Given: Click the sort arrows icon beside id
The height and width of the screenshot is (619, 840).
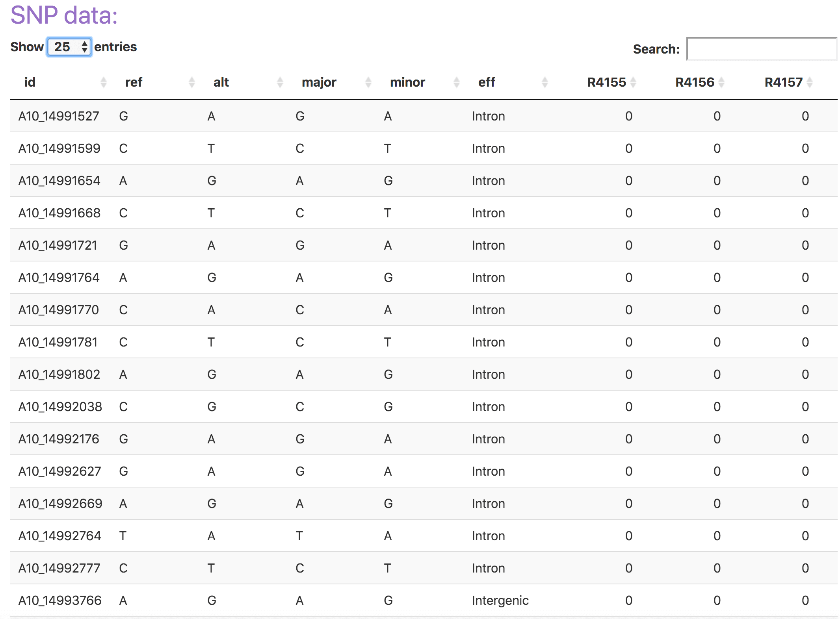Looking at the screenshot, I should click(104, 82).
